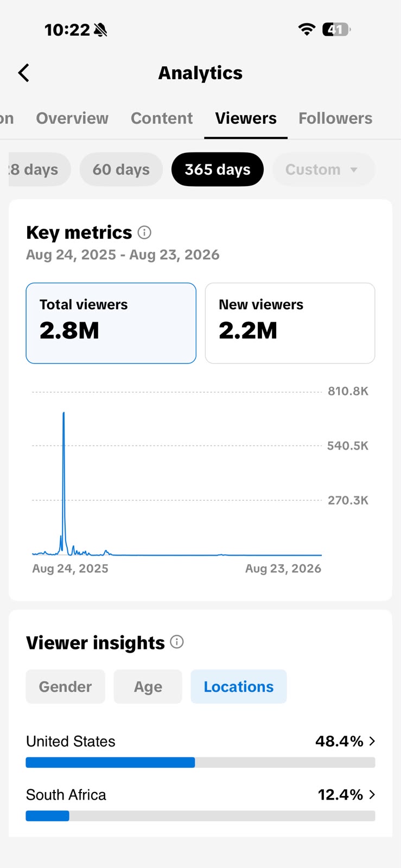401x868 pixels.
Task: Tap the back arrow icon
Action: (23, 73)
